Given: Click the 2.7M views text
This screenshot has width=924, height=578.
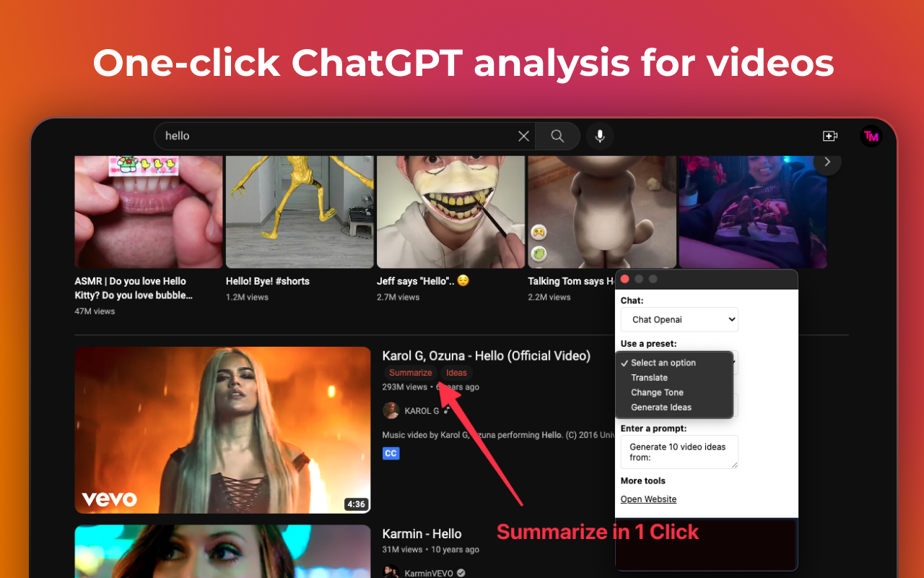Looking at the screenshot, I should pyautogui.click(x=398, y=297).
